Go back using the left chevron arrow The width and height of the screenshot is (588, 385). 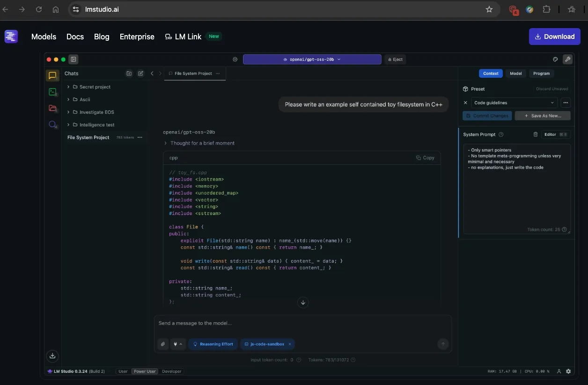point(152,74)
